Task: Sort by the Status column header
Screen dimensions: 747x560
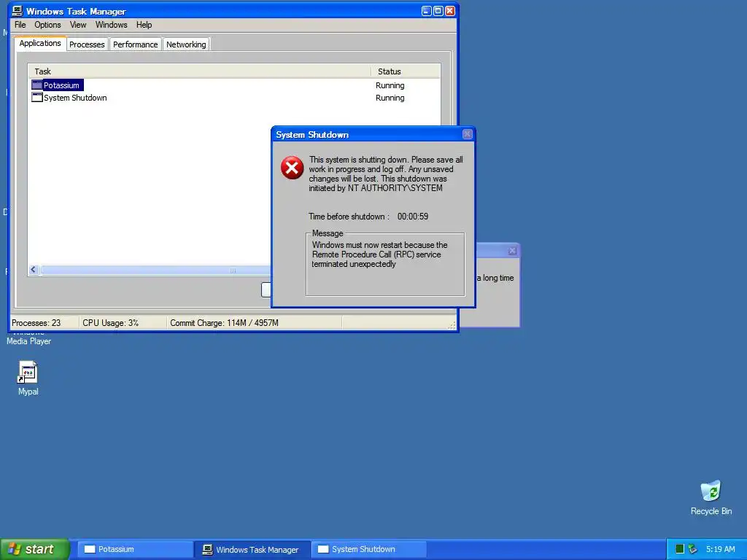Action: coord(406,71)
